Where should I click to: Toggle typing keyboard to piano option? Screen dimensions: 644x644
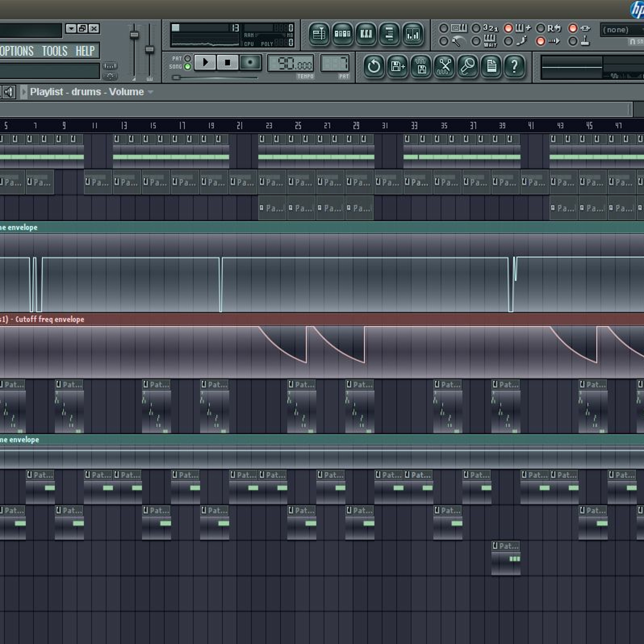[x=444, y=28]
